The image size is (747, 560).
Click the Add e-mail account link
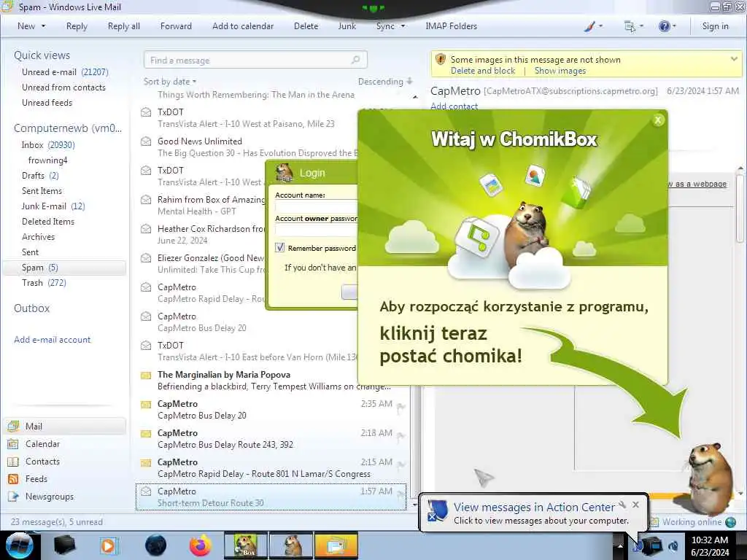coord(53,340)
